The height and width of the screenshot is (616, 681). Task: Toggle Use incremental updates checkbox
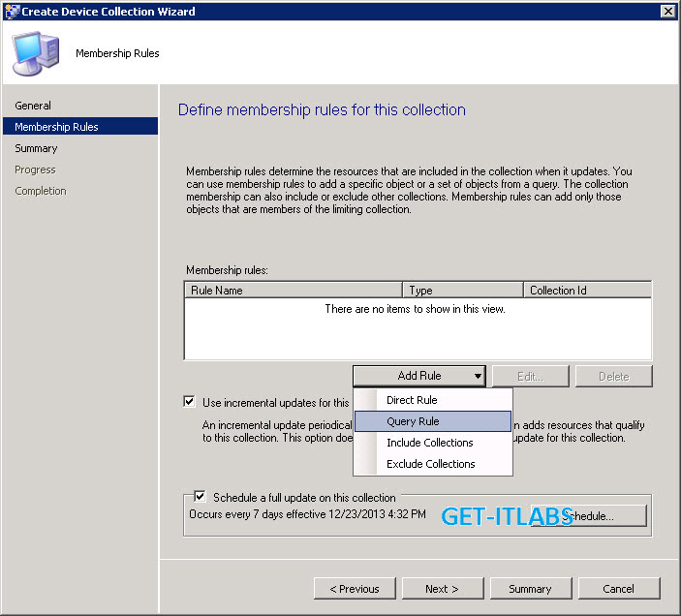click(189, 402)
